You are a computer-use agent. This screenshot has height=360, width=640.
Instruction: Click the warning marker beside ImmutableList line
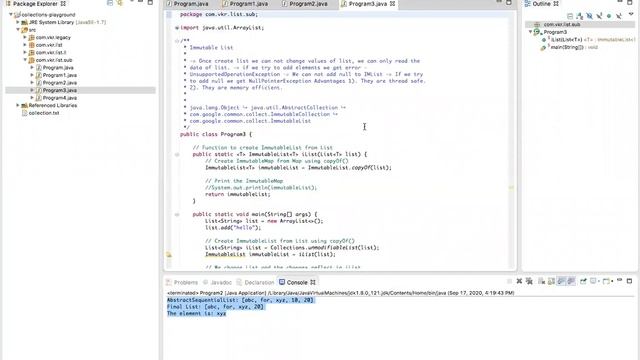(x=169, y=255)
